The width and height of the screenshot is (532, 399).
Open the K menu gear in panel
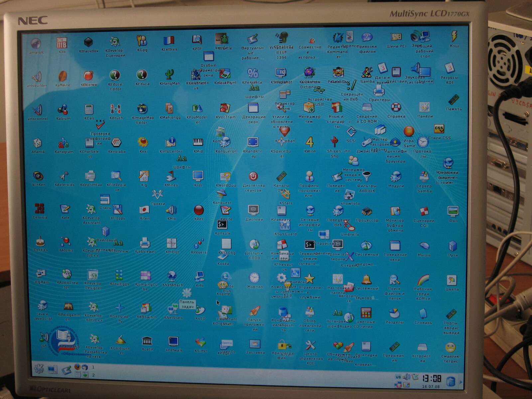tap(39, 369)
